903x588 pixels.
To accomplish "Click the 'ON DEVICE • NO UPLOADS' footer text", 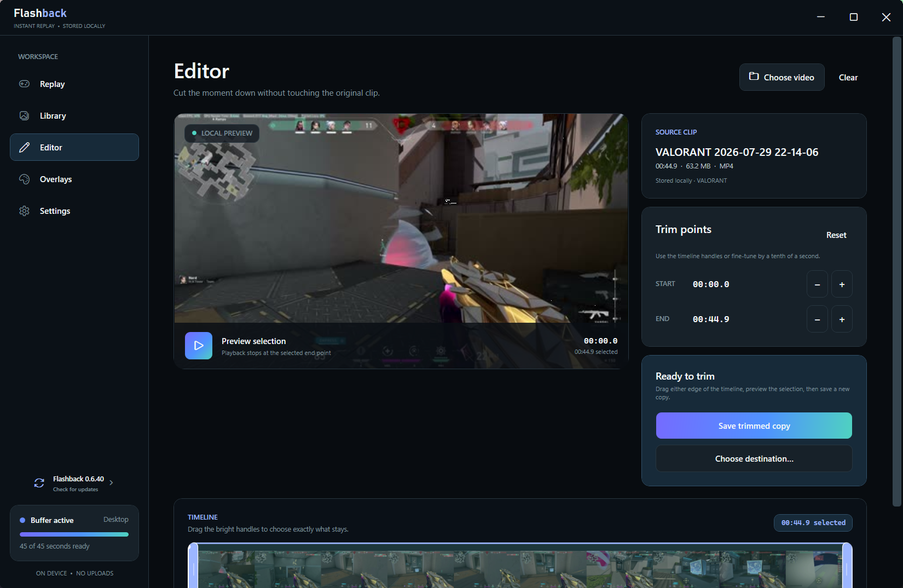I will coord(74,573).
